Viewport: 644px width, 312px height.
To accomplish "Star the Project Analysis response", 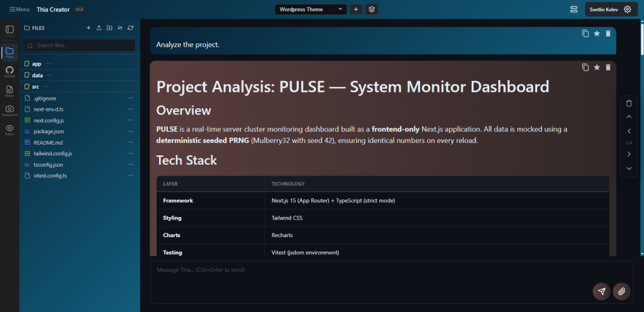I will tap(597, 67).
